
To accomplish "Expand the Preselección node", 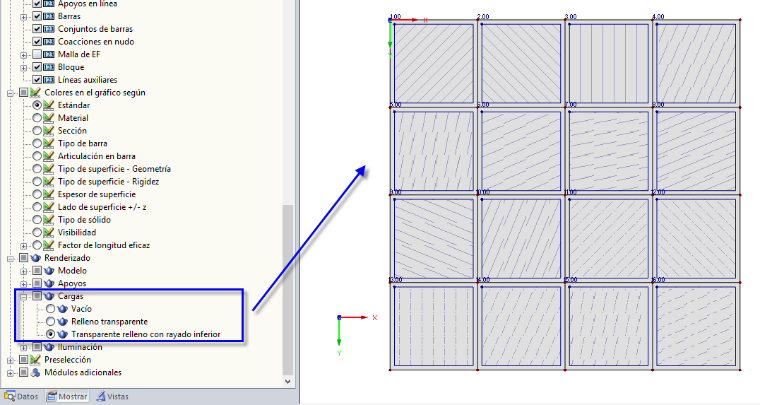I will tap(10, 360).
